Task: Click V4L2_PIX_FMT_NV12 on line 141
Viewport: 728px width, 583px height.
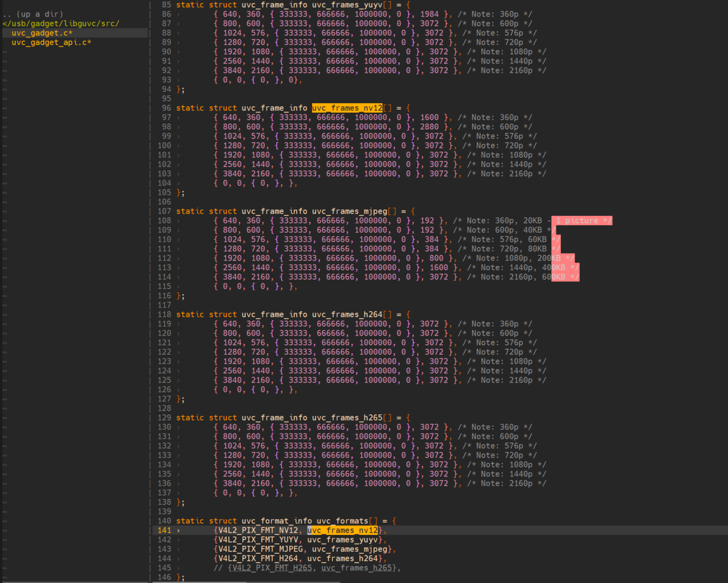Action: [x=258, y=530]
